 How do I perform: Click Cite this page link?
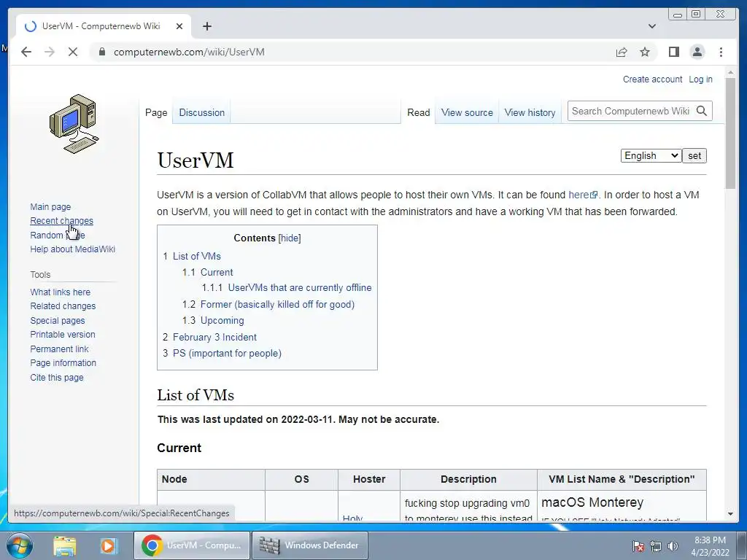click(57, 377)
